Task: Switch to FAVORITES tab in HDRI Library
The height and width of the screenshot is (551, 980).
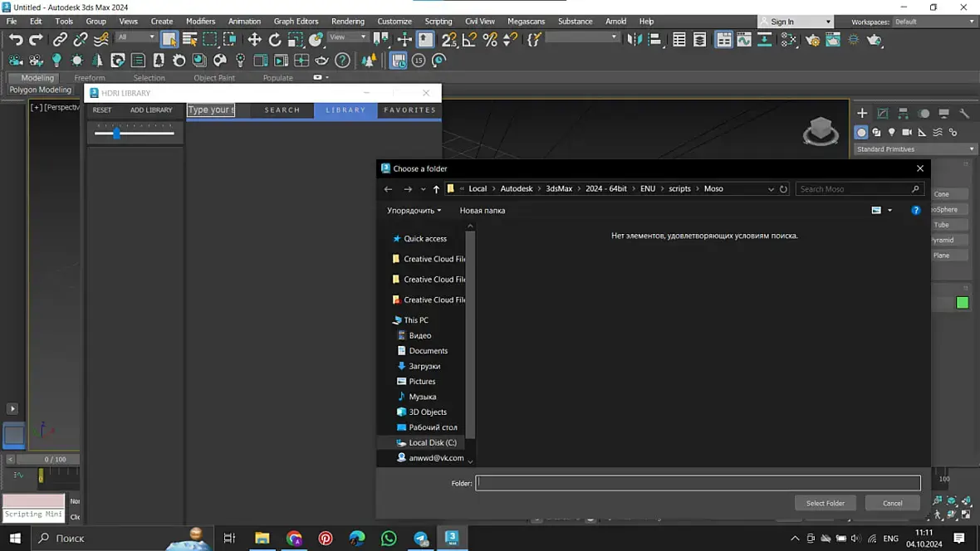Action: click(409, 110)
